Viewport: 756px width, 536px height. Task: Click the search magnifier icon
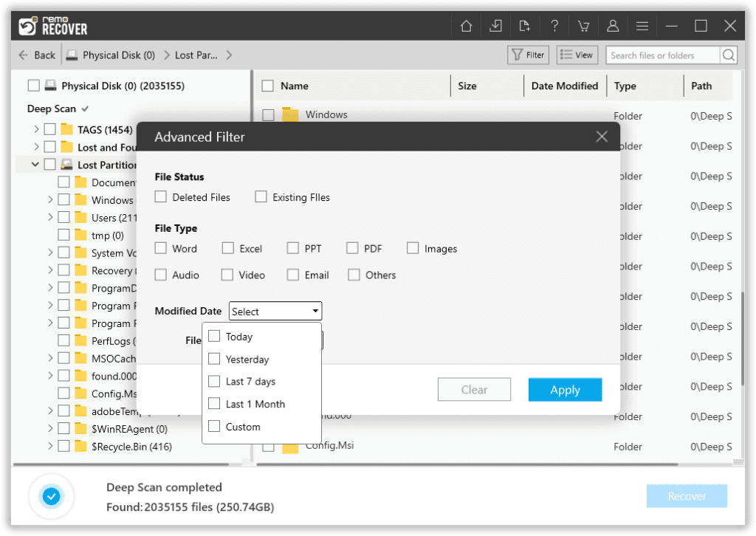click(727, 55)
